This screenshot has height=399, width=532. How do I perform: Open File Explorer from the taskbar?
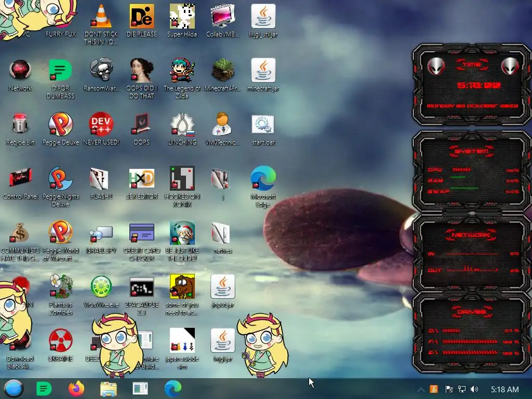108,389
